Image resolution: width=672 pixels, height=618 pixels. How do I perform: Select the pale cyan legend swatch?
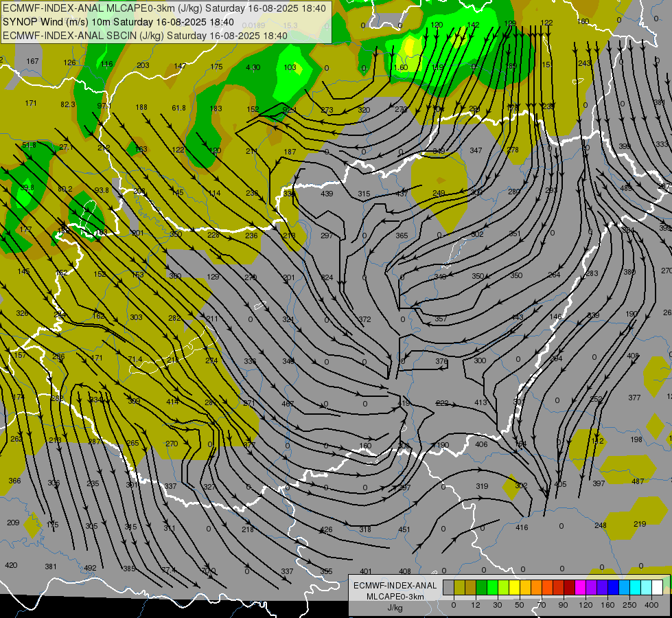pos(647,588)
